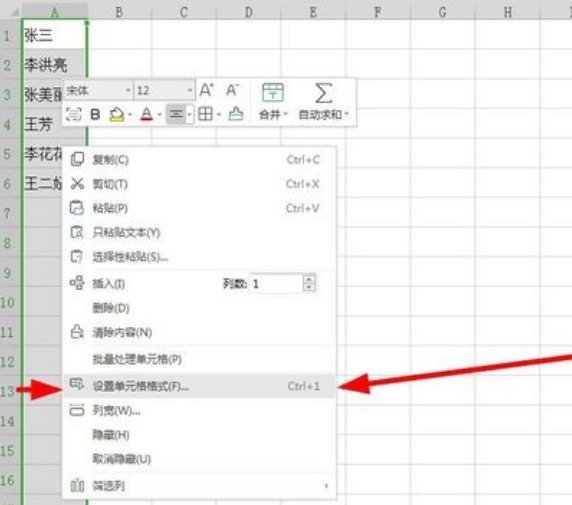The height and width of the screenshot is (505, 572).
Task: Click the Paste special (选择性粘贴) icon
Action: point(77,257)
